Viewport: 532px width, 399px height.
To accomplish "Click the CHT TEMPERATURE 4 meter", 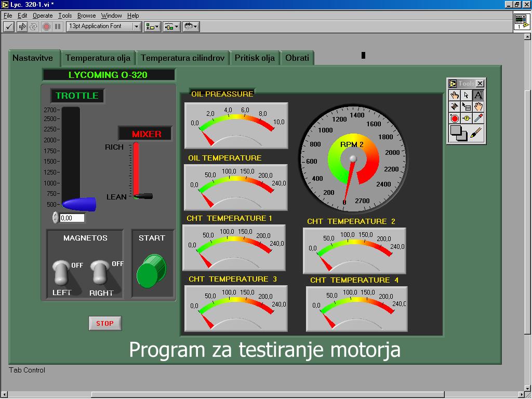I will [x=356, y=309].
